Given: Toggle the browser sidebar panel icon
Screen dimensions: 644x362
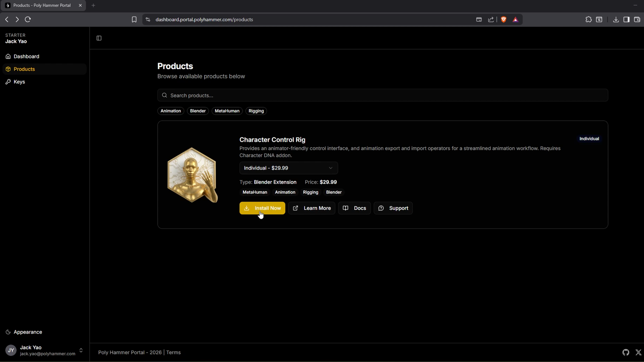Looking at the screenshot, I should pos(626,19).
